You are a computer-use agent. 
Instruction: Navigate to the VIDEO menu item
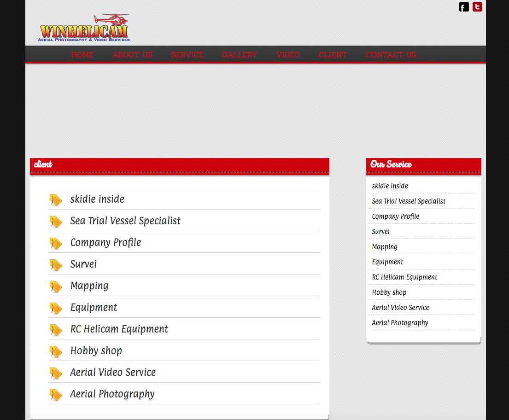tap(288, 55)
